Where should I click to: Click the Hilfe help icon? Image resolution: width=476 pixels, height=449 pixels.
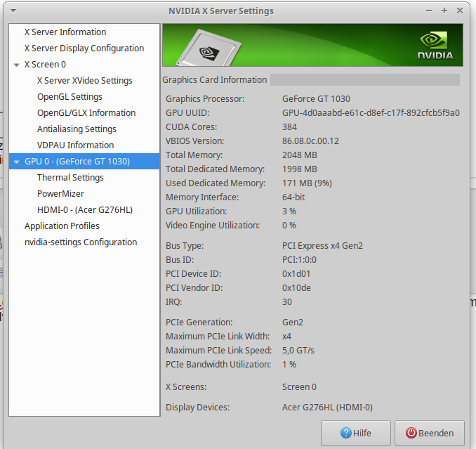346,433
